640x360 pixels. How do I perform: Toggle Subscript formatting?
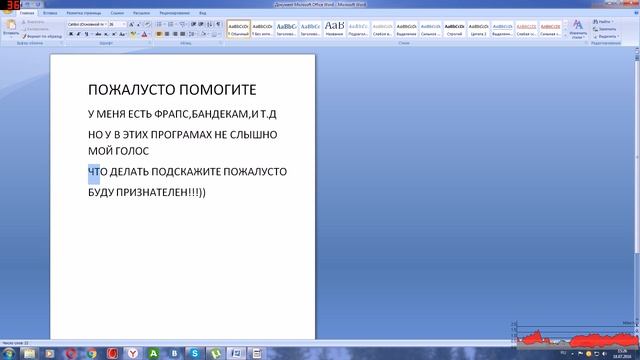click(x=106, y=34)
